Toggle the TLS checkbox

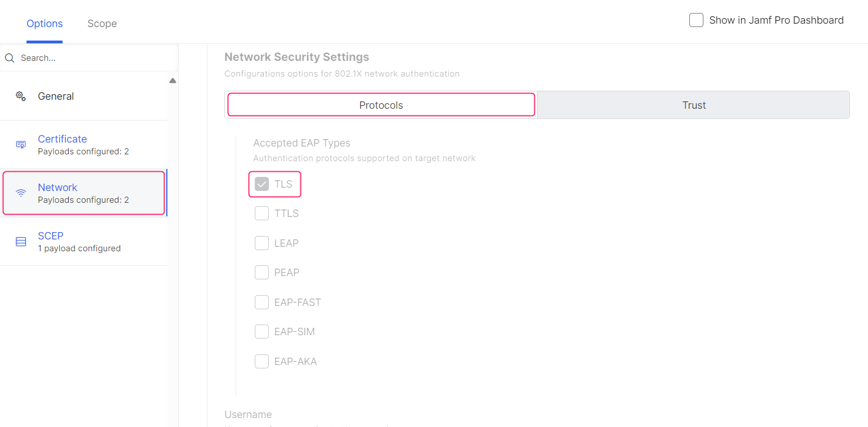262,184
